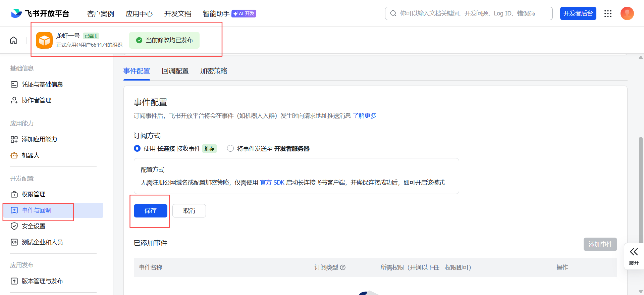The image size is (644, 295).
Task: Click the 推荐 tag
Action: click(209, 149)
